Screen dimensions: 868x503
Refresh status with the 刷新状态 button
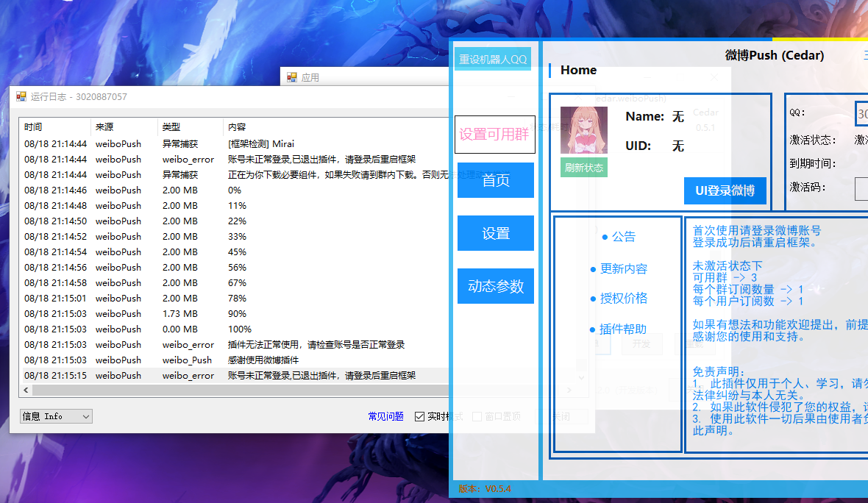pyautogui.click(x=583, y=167)
